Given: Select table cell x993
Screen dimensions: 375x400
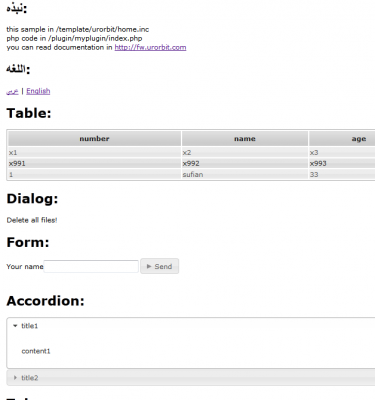Looking at the screenshot, I should point(342,163).
